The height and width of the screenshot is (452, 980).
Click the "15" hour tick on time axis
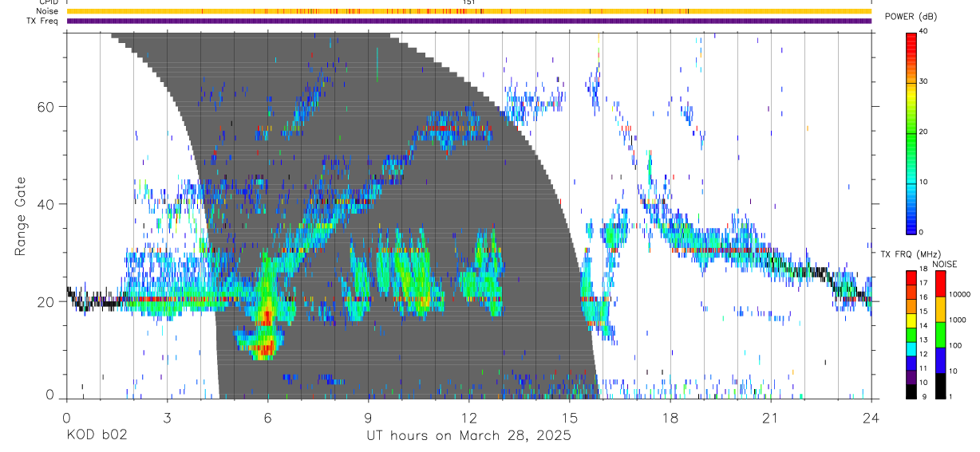click(570, 417)
